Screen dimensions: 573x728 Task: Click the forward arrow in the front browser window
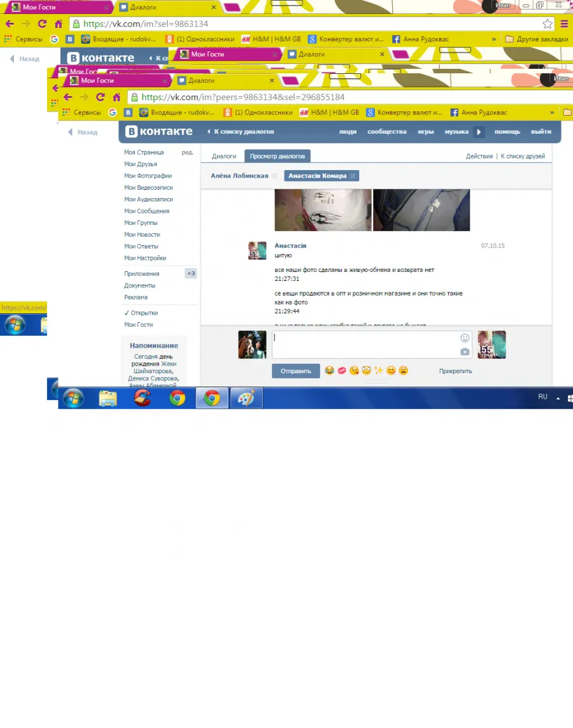point(84,97)
